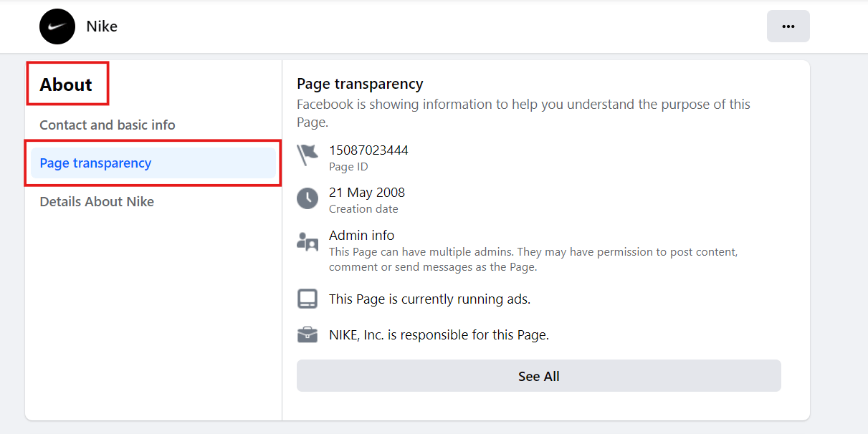868x434 pixels.
Task: Click the flag icon beside Page ID
Action: 307,155
